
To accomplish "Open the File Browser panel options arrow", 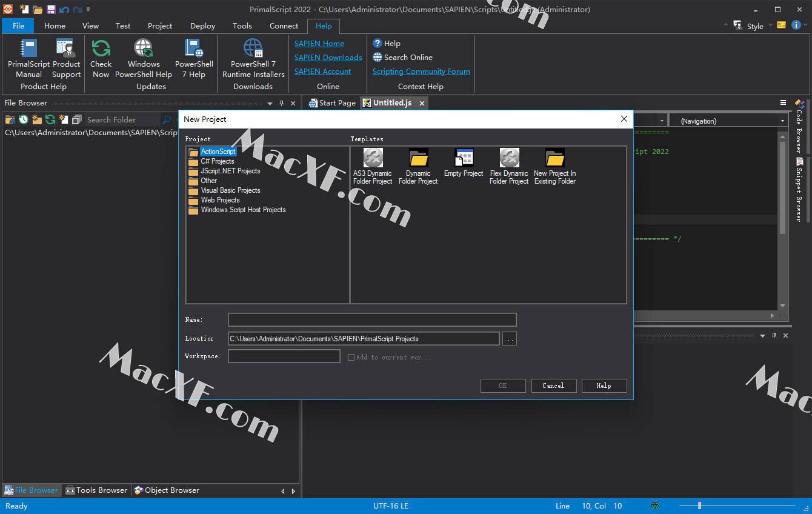I will [x=270, y=103].
